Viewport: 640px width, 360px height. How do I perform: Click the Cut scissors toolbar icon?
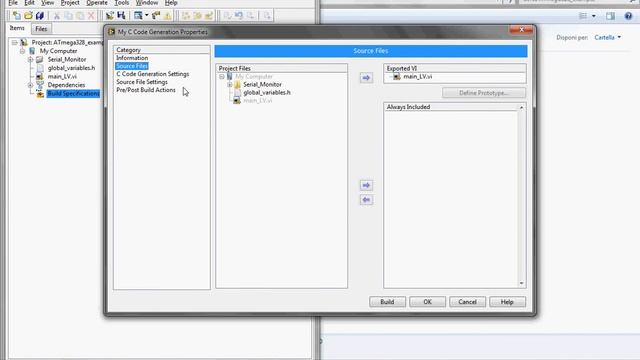tap(57, 16)
